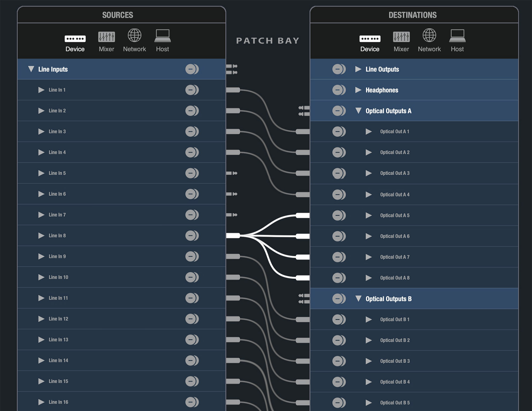Click the Line In 12 label

[58, 319]
